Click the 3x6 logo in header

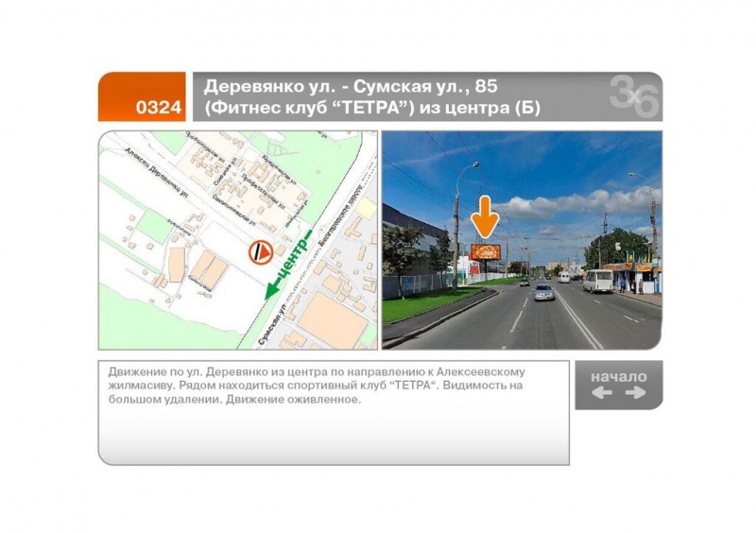click(632, 95)
